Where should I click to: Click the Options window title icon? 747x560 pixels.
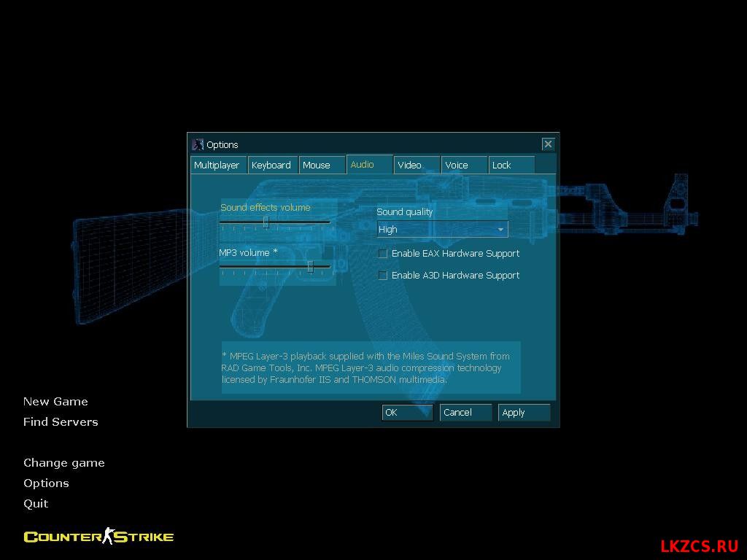[198, 144]
